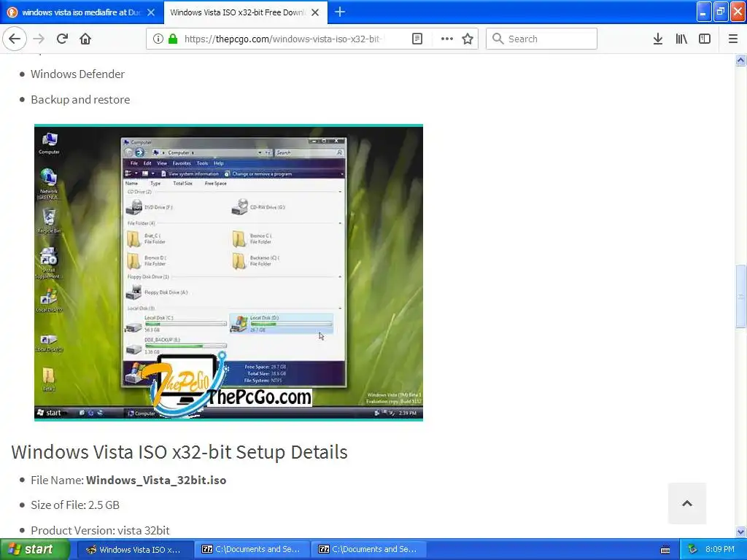Switch to windows vista iso mediafire tab
This screenshot has width=747, height=560.
click(82, 12)
